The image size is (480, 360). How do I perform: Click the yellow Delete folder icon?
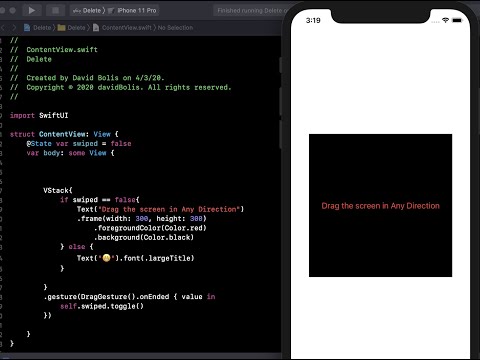tap(61, 28)
